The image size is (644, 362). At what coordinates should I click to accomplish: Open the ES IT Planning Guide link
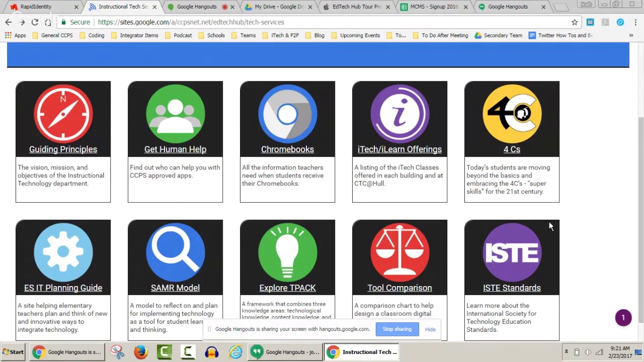click(x=63, y=288)
